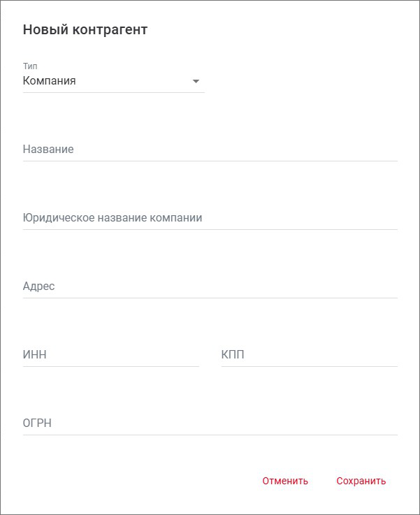Select the Адрес text field

[x=210, y=286]
